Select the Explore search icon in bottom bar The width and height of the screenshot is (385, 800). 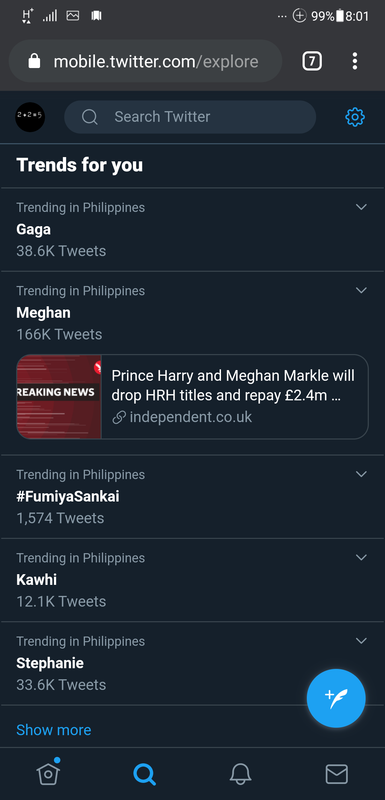pyautogui.click(x=144, y=774)
